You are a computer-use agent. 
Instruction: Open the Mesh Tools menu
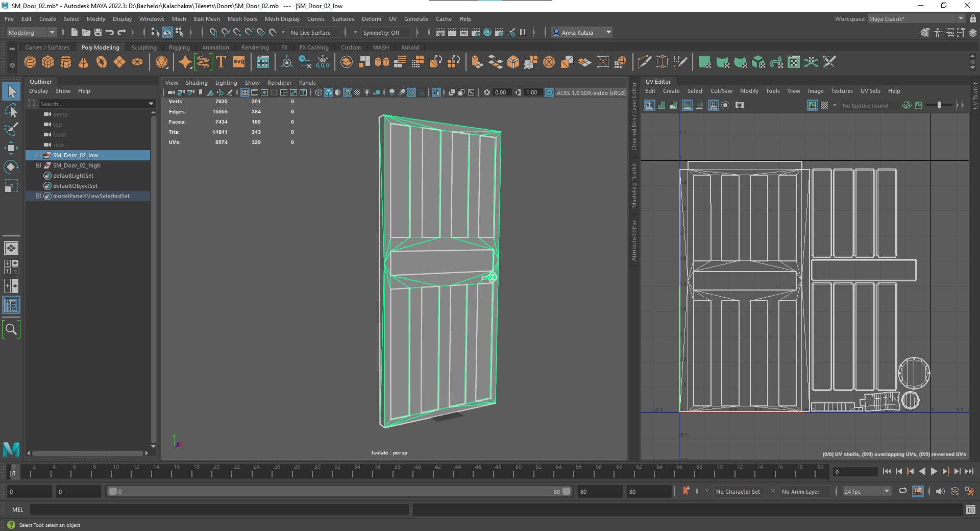pyautogui.click(x=242, y=19)
